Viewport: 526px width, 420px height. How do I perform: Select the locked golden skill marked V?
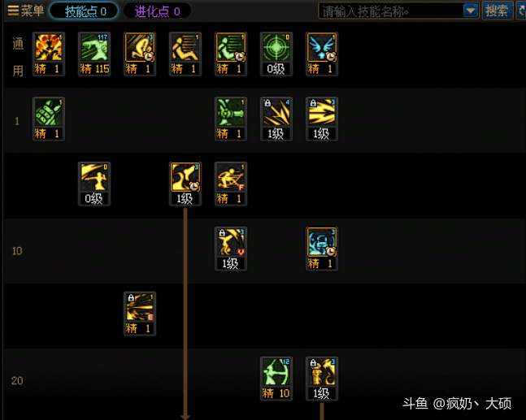(x=231, y=249)
